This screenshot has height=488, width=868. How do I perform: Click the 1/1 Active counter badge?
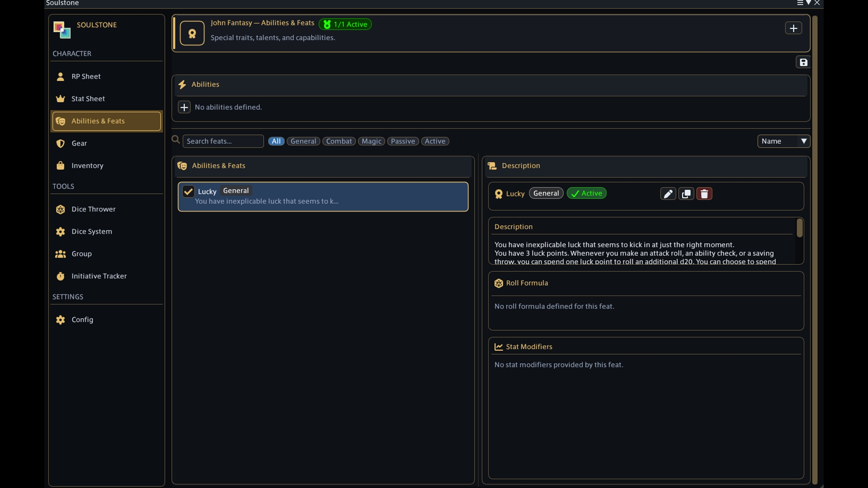tap(345, 24)
